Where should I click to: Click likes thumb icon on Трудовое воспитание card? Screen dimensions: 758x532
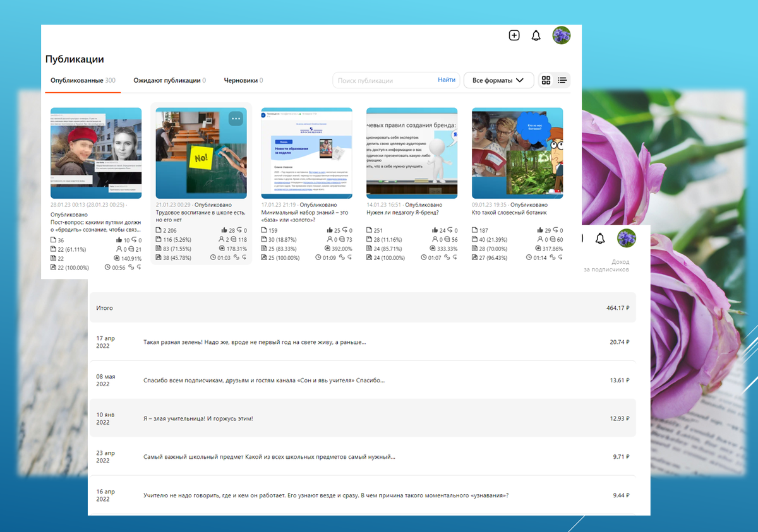coord(224,231)
